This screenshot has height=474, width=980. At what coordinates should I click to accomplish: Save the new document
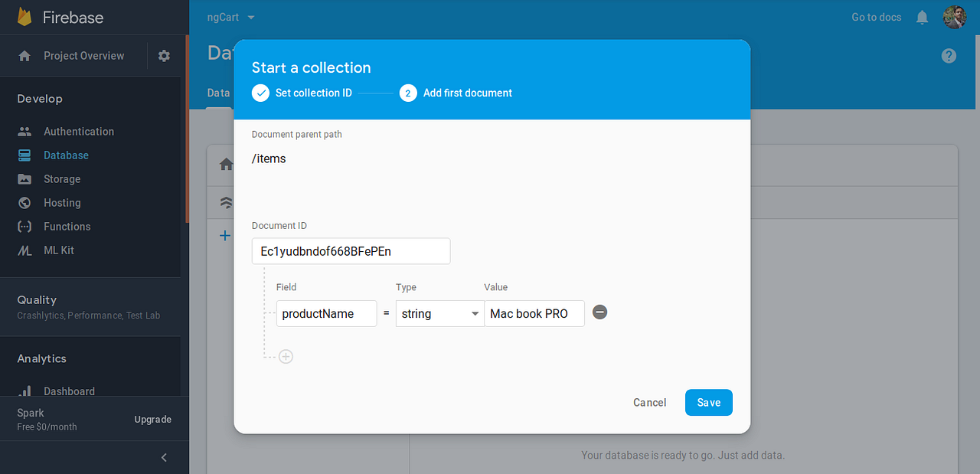[708, 402]
